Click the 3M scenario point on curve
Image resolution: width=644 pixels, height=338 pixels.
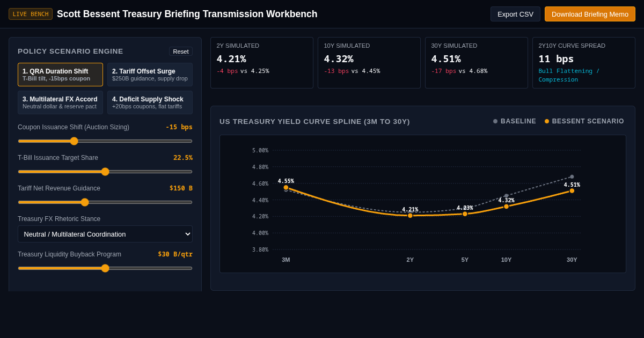286,187
